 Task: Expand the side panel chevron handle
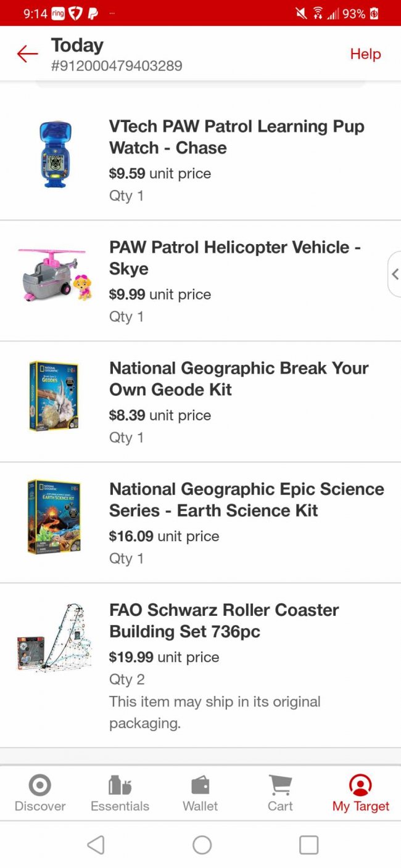395,274
